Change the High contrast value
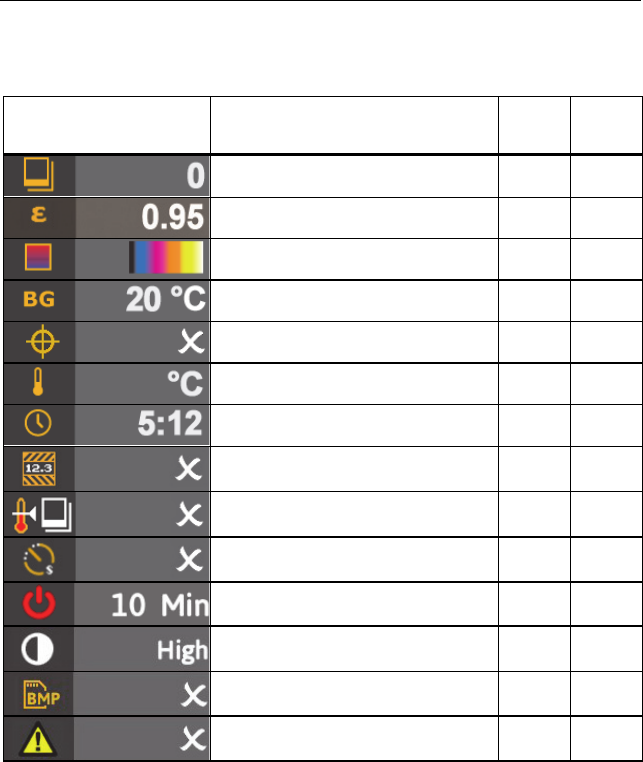The width and height of the screenshot is (643, 762). click(x=180, y=652)
